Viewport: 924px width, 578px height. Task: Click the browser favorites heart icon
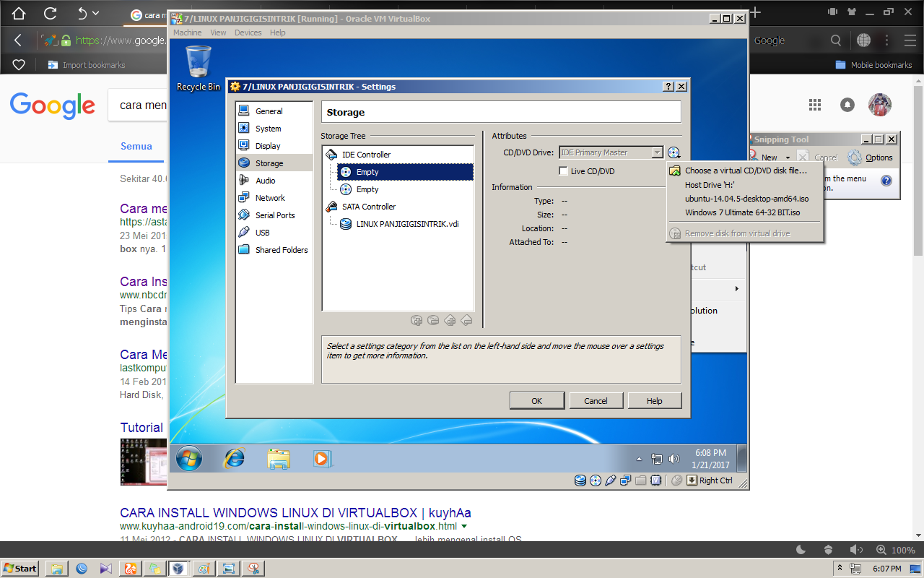19,64
